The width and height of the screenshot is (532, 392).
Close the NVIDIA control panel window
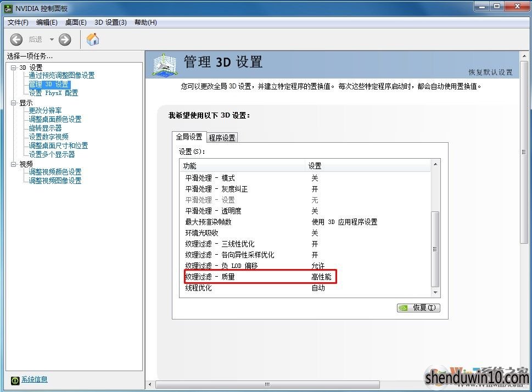point(517,7)
